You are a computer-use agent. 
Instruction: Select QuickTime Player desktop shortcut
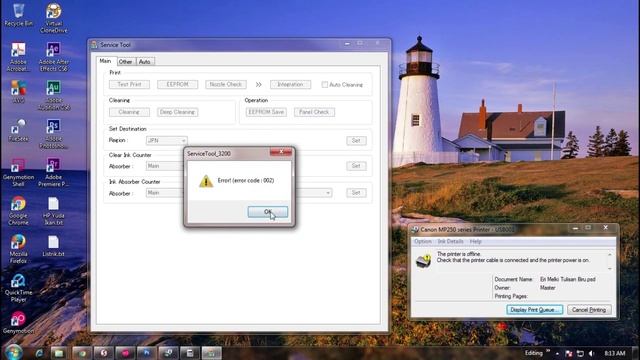[18, 288]
